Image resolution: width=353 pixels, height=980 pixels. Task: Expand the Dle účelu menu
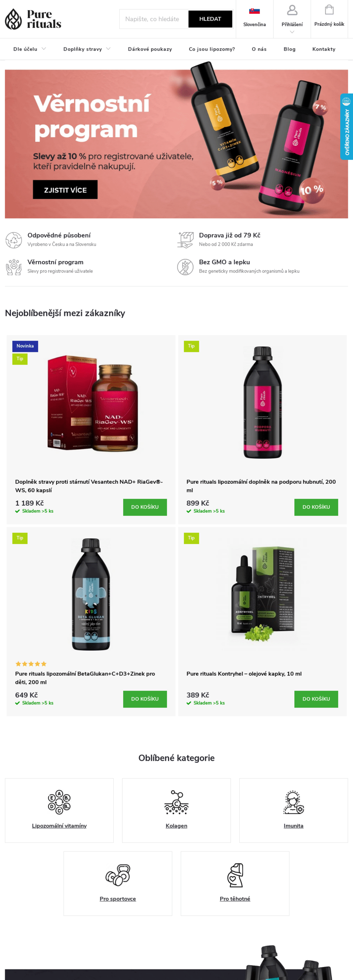30,49
